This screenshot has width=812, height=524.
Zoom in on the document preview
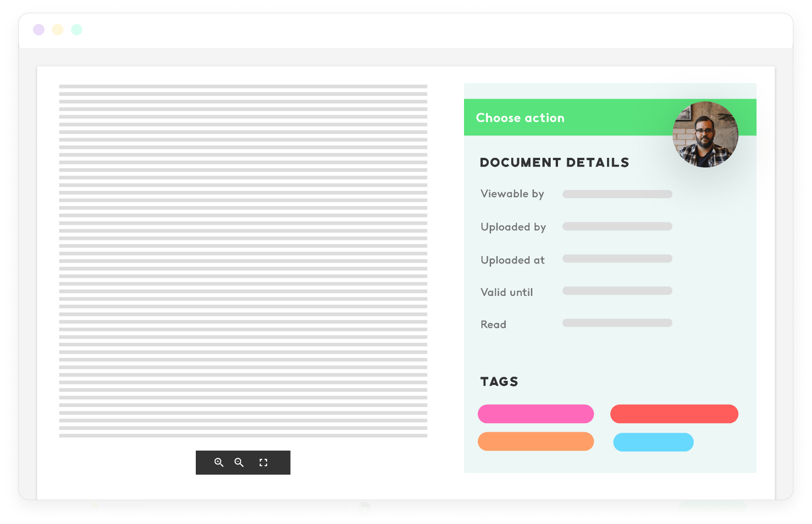pyautogui.click(x=219, y=463)
